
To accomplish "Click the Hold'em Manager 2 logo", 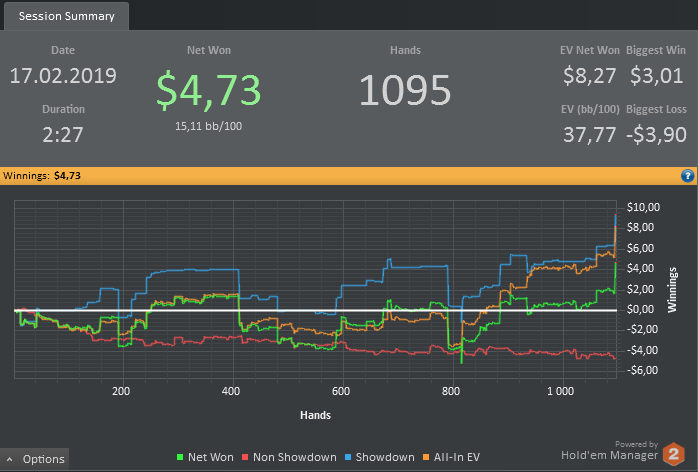I will click(x=673, y=454).
